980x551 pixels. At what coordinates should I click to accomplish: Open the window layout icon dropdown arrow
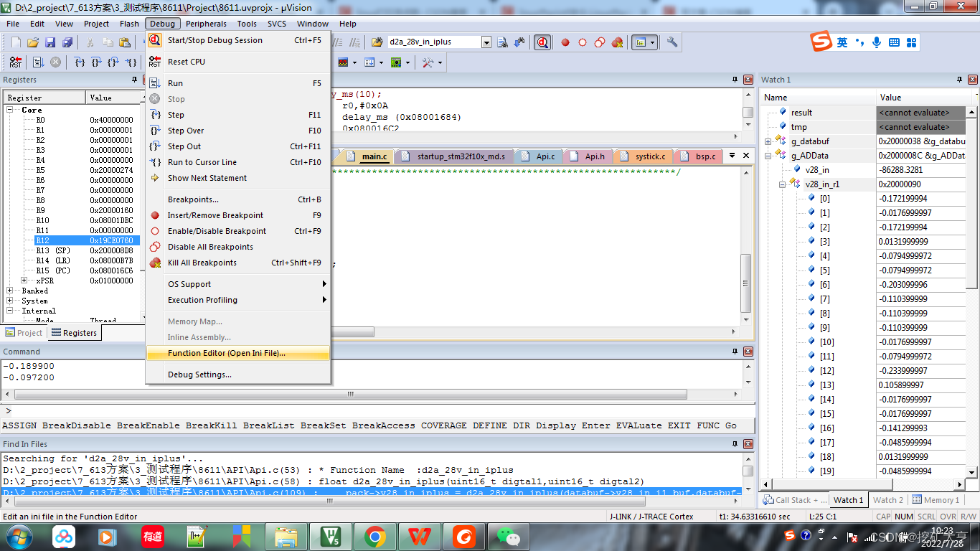click(652, 42)
